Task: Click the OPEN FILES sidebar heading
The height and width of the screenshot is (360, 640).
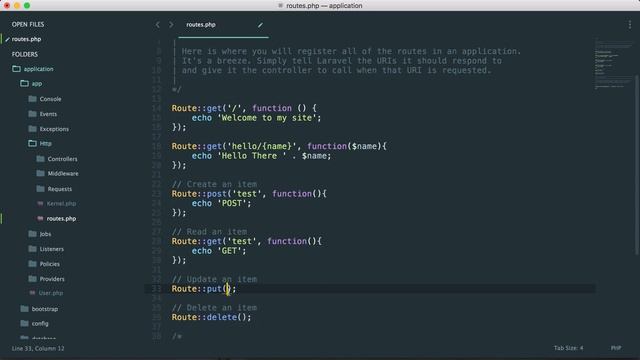Action: tap(28, 24)
